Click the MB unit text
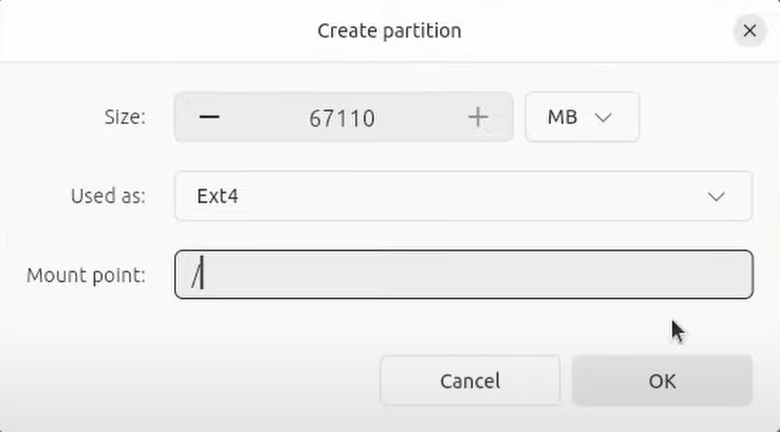Screen dimensions: 780x432 [x=562, y=117]
